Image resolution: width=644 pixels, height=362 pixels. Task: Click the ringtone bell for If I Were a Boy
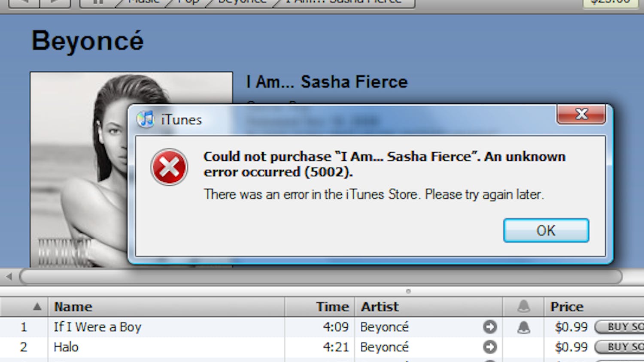pyautogui.click(x=523, y=327)
